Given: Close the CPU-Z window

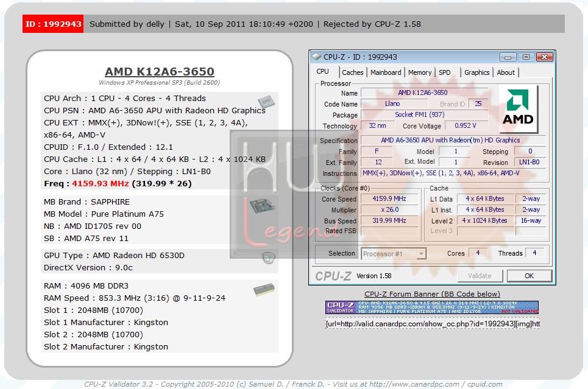Looking at the screenshot, I should pyautogui.click(x=545, y=57).
